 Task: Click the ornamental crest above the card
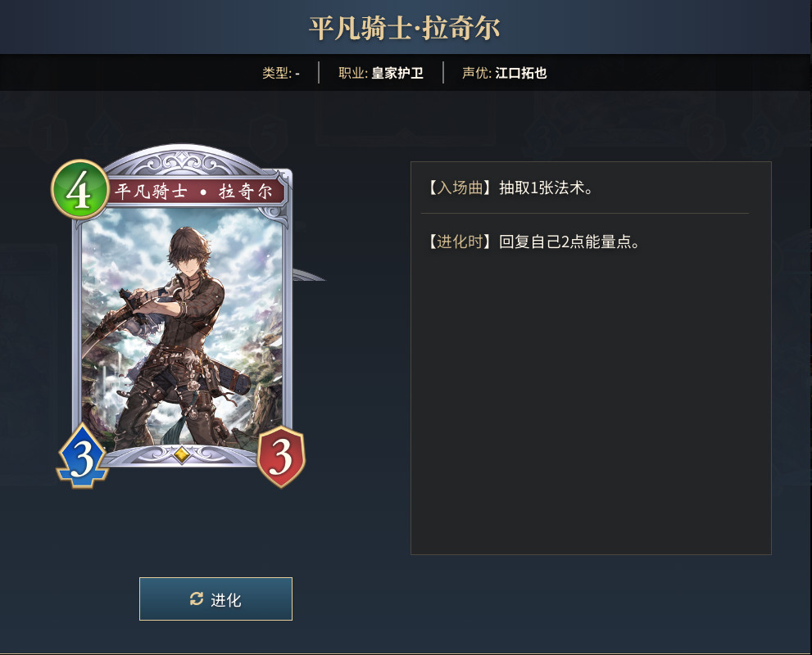point(183,161)
